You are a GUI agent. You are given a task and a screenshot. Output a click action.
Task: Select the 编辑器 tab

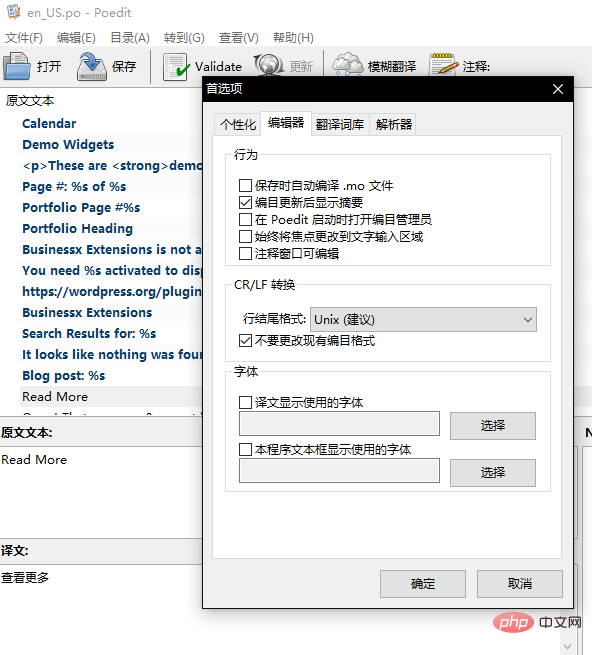tap(286, 123)
